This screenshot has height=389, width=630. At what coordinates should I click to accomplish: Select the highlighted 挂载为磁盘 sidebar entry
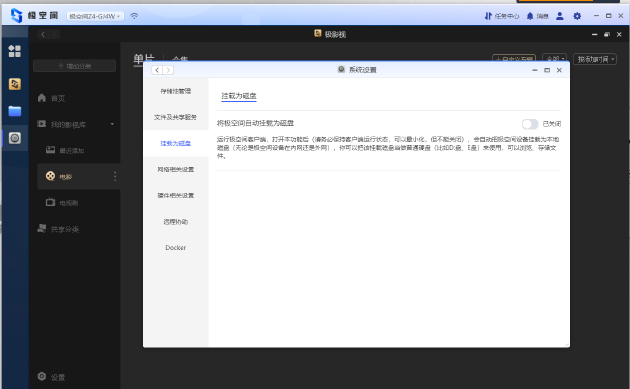point(176,143)
